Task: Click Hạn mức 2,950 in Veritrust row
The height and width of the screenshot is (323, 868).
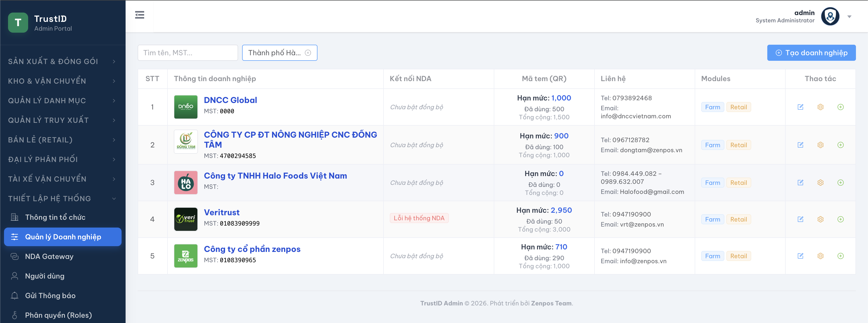Action: [544, 210]
